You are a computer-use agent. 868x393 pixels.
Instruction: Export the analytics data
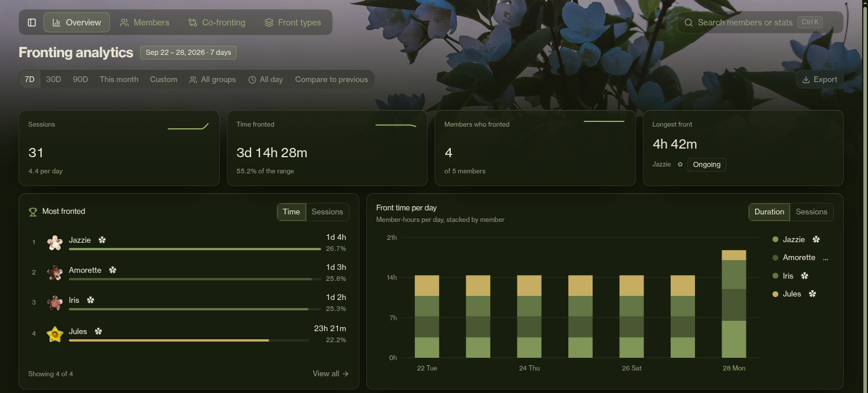(819, 79)
